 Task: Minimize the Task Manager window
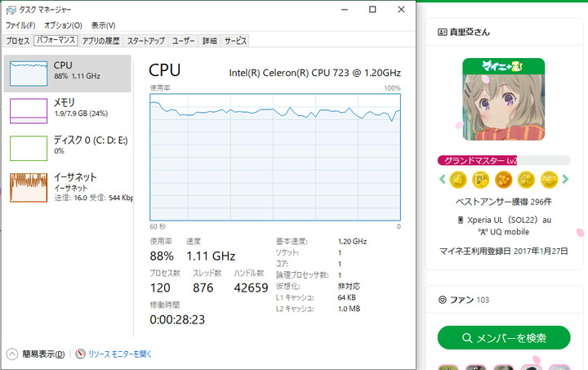[x=345, y=9]
